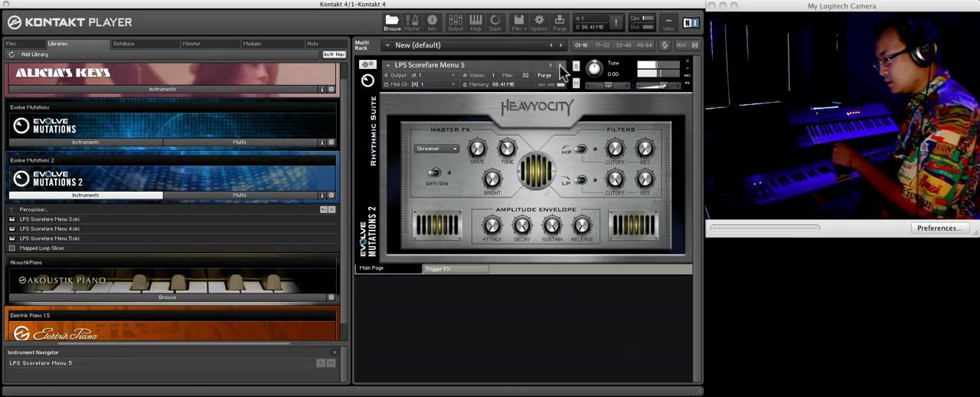
Task: Open the Options dialog
Action: click(x=539, y=22)
